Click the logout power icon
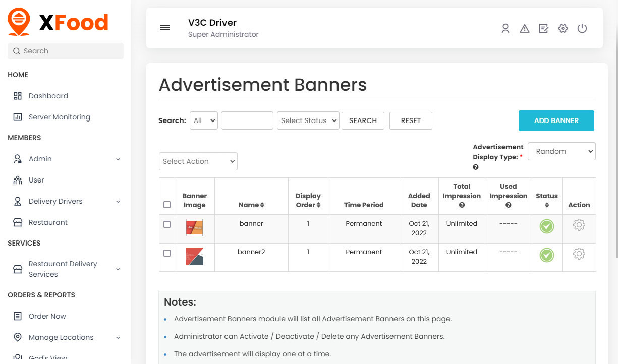The height and width of the screenshot is (364, 618). pyautogui.click(x=582, y=29)
